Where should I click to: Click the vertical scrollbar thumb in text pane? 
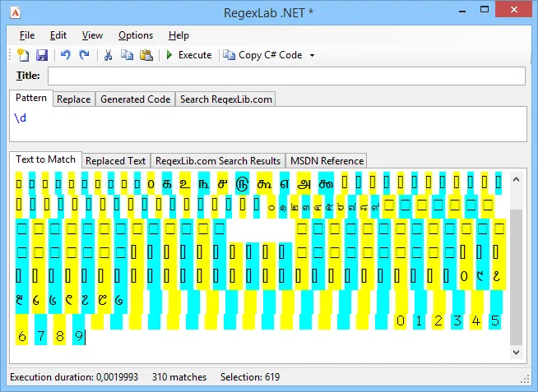click(x=517, y=277)
